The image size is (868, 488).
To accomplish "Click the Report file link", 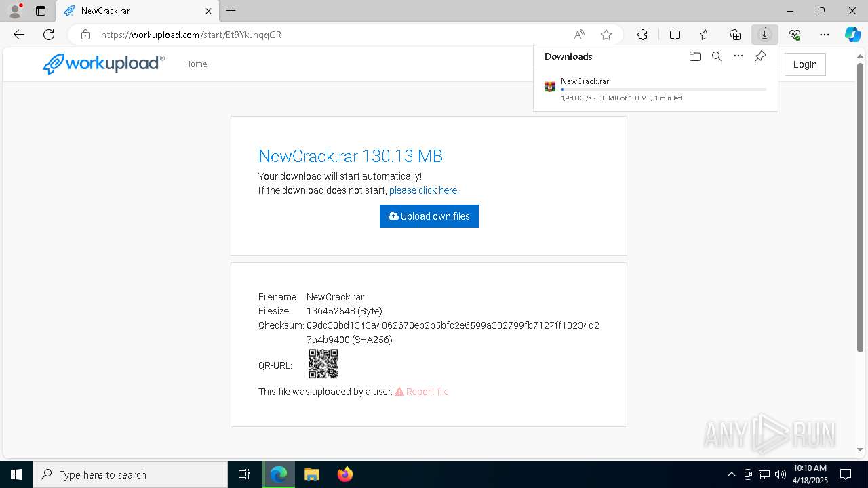I will pos(422,392).
